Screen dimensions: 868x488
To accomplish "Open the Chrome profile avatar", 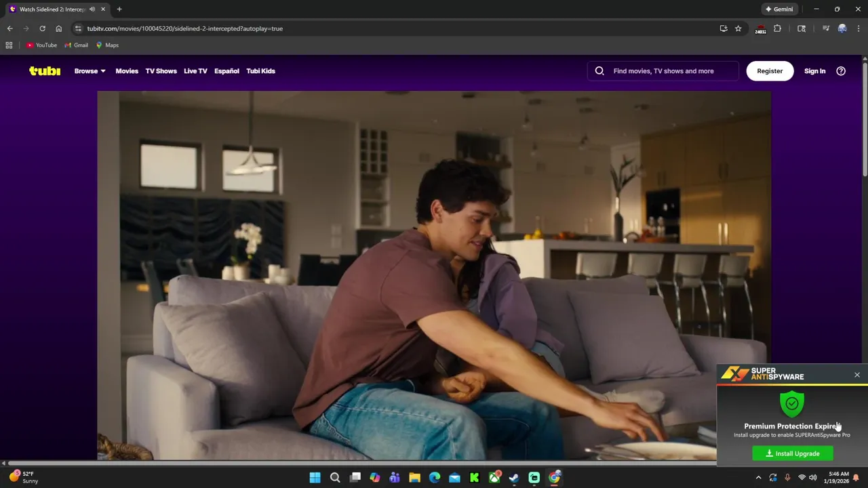I will (x=842, y=28).
